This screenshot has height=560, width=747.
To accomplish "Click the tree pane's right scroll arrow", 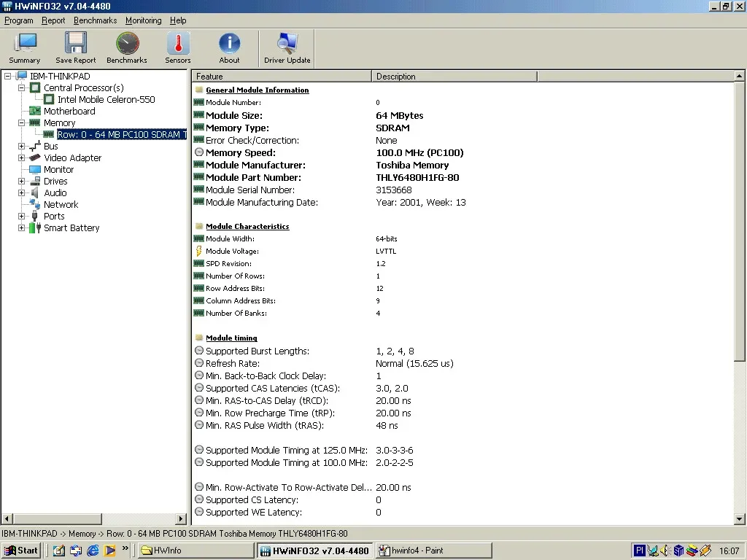I will coord(181,518).
